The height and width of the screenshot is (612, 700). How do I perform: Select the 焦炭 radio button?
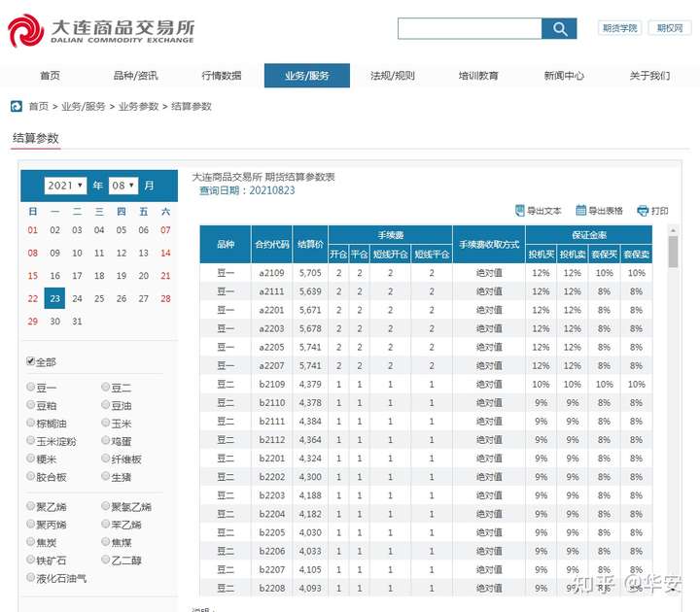pos(30,541)
